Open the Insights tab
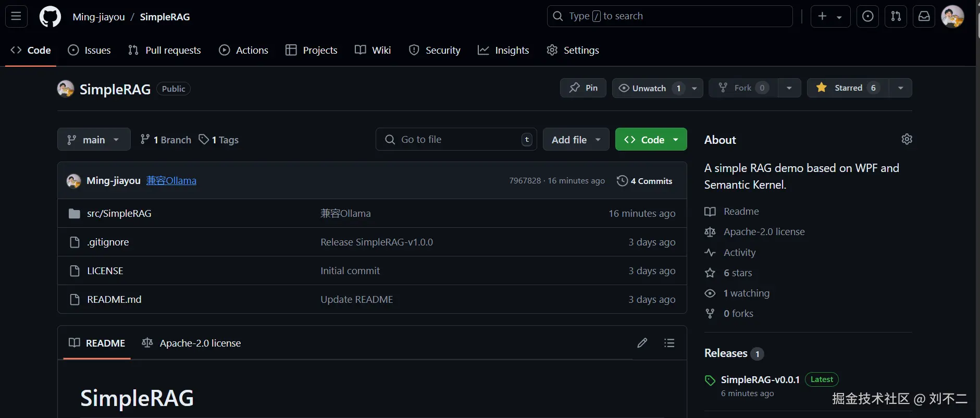 [x=503, y=50]
